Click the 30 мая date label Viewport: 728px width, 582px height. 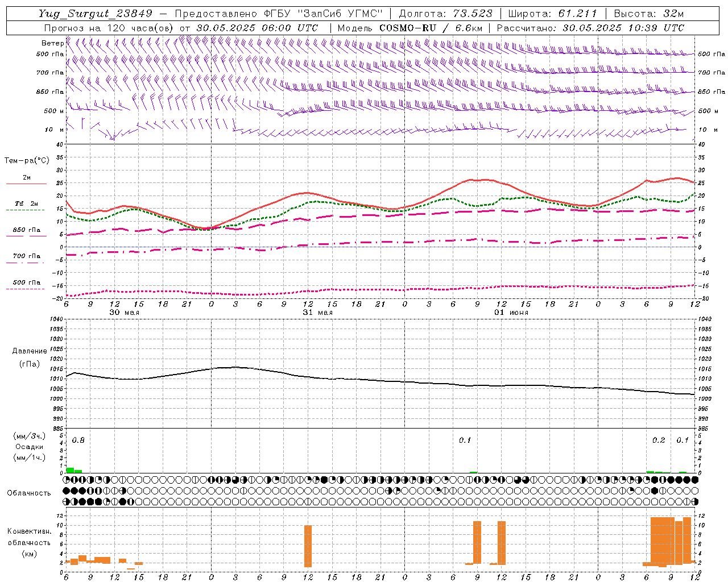pyautogui.click(x=124, y=312)
